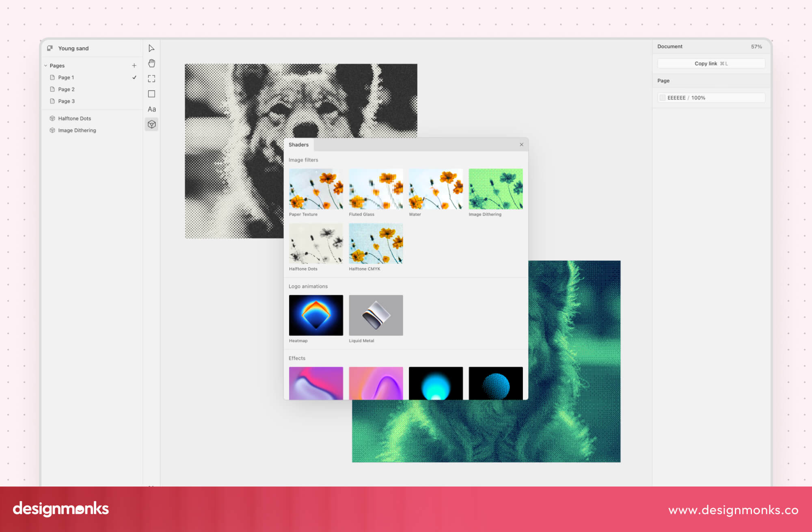Switch to the Shaders tab in the popup

coord(299,145)
